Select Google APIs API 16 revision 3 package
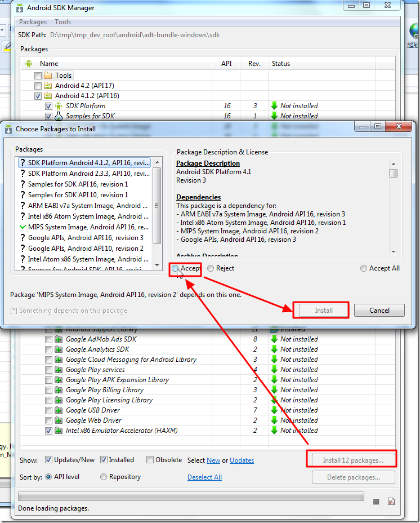The height and width of the screenshot is (523, 420). pyautogui.click(x=84, y=238)
